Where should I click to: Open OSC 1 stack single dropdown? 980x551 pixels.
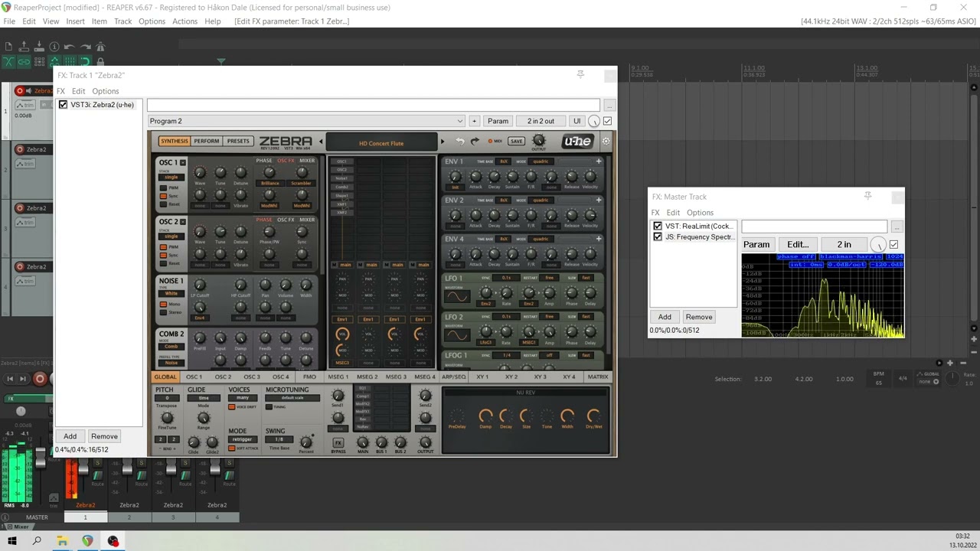click(x=171, y=178)
